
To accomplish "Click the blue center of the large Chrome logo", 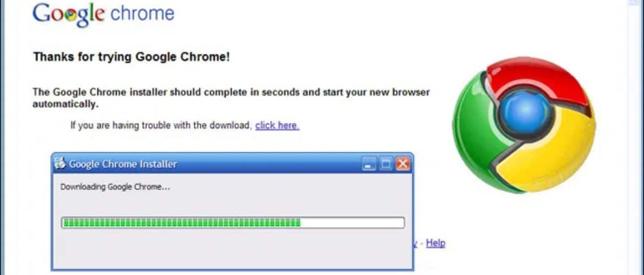I will pos(526,112).
